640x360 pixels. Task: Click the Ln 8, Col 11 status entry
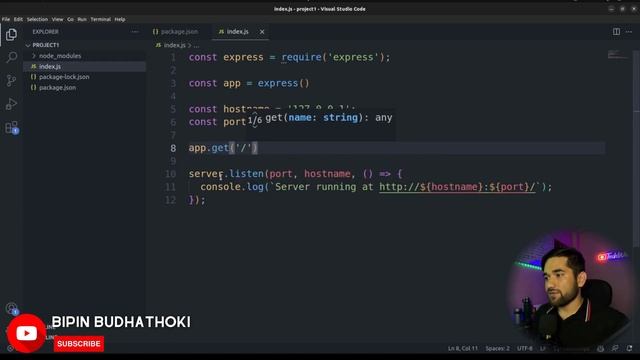(462, 348)
